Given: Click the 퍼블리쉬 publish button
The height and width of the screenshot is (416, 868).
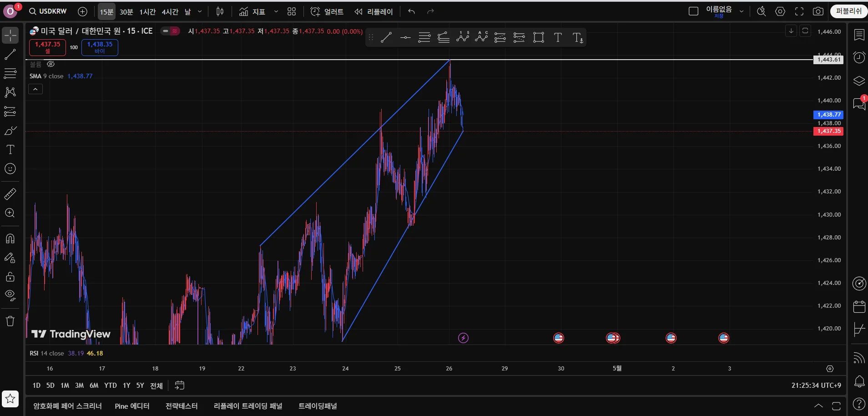Looking at the screenshot, I should 849,11.
